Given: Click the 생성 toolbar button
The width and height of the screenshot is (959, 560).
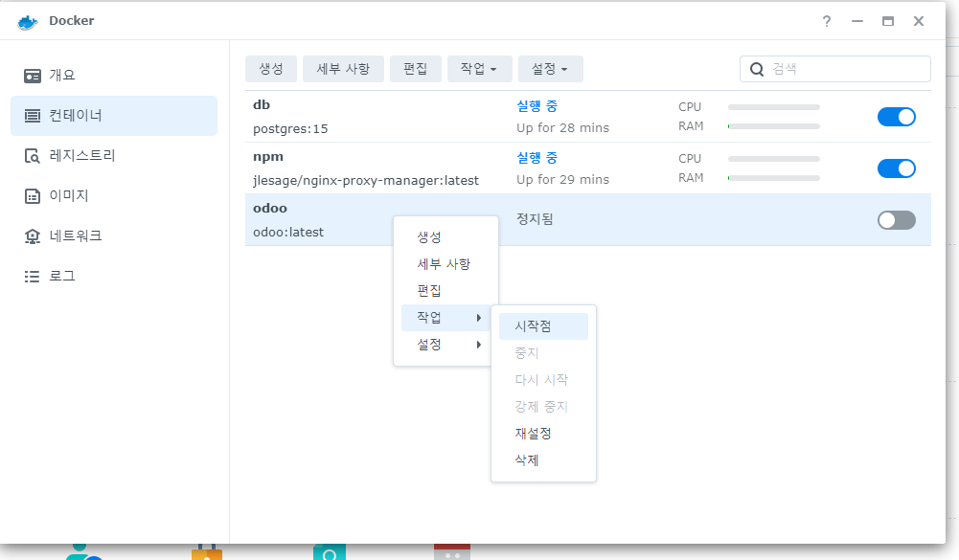Looking at the screenshot, I should pos(271,69).
